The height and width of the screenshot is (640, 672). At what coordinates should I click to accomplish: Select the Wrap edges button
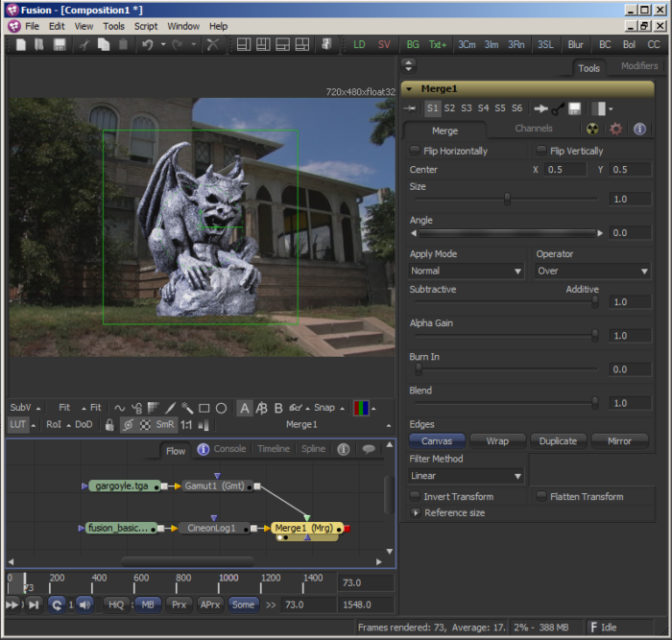(497, 440)
